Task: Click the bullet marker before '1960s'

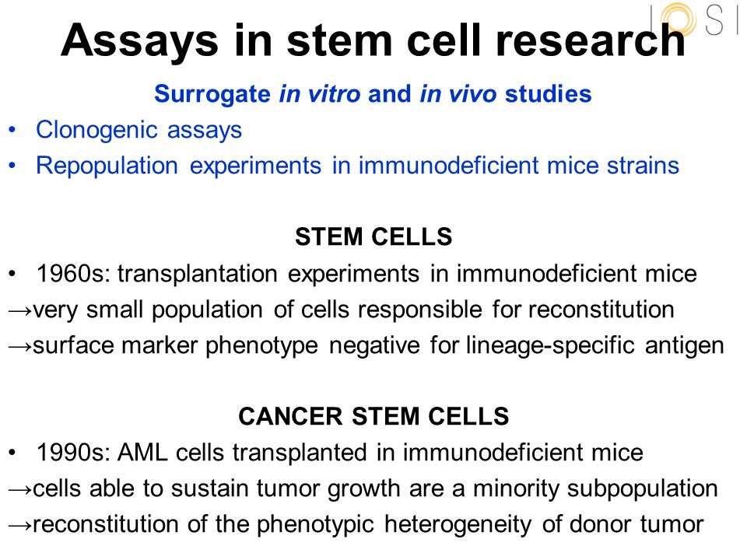Action: point(12,274)
